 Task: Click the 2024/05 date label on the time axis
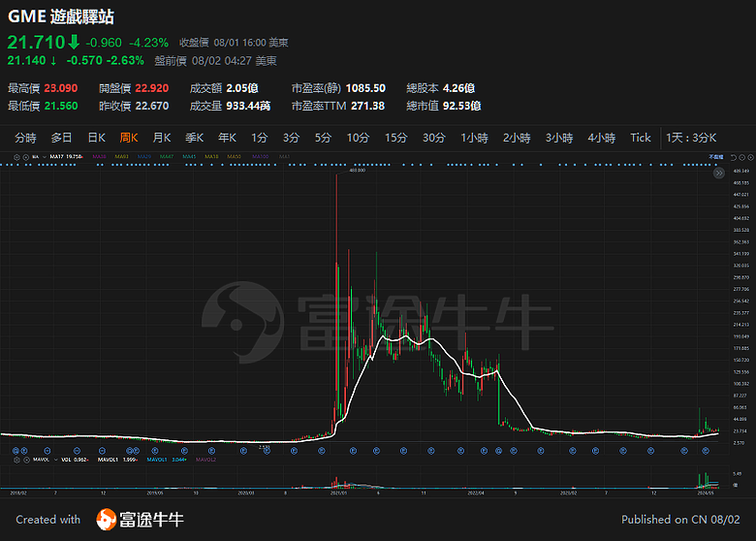point(706,493)
